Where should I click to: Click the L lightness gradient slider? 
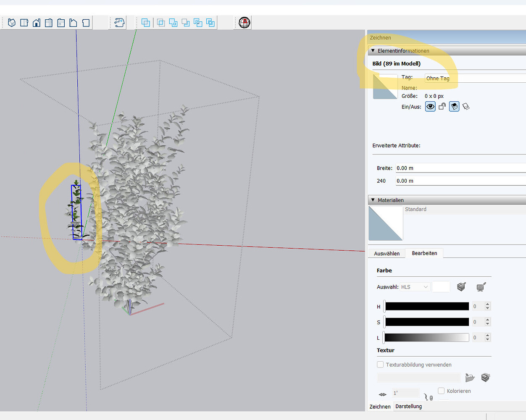[x=426, y=337]
